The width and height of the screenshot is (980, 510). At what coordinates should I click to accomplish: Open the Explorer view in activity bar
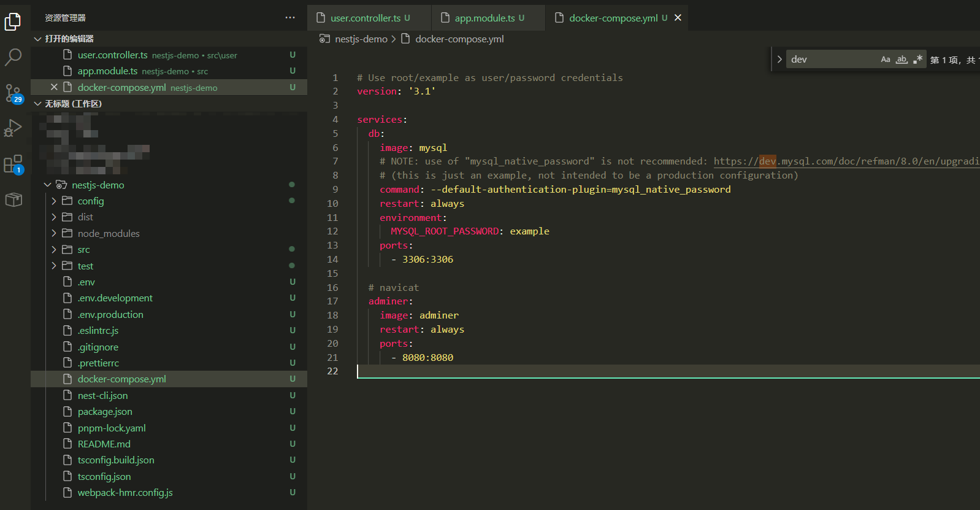point(13,22)
